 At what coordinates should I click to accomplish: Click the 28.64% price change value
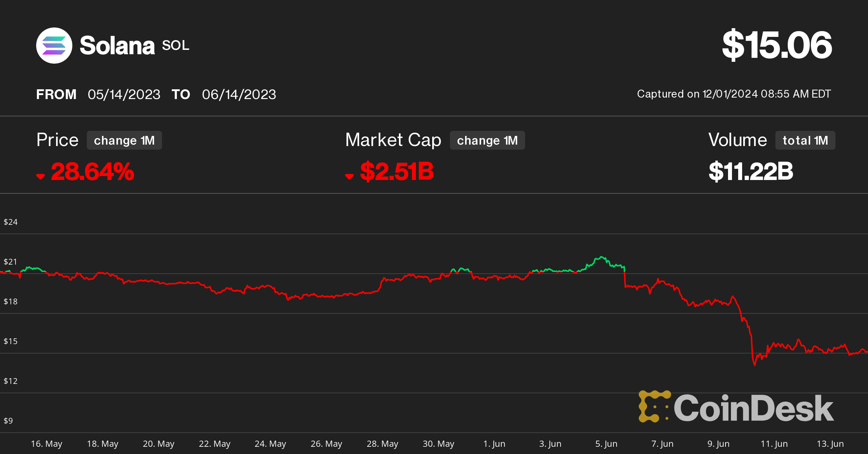pos(93,171)
